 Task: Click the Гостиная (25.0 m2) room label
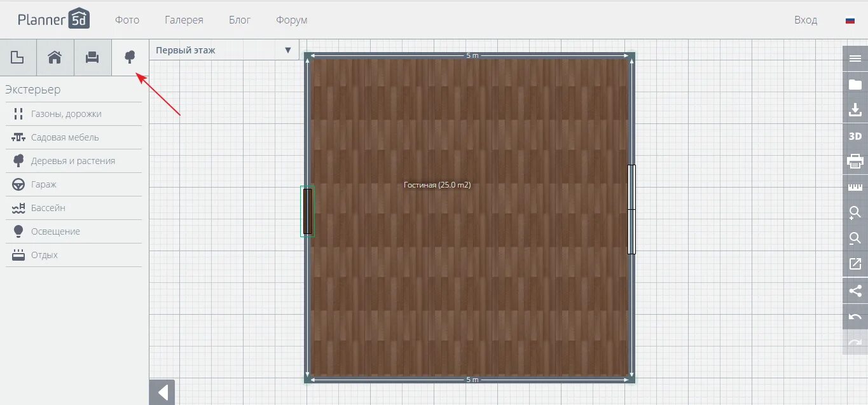click(x=437, y=185)
